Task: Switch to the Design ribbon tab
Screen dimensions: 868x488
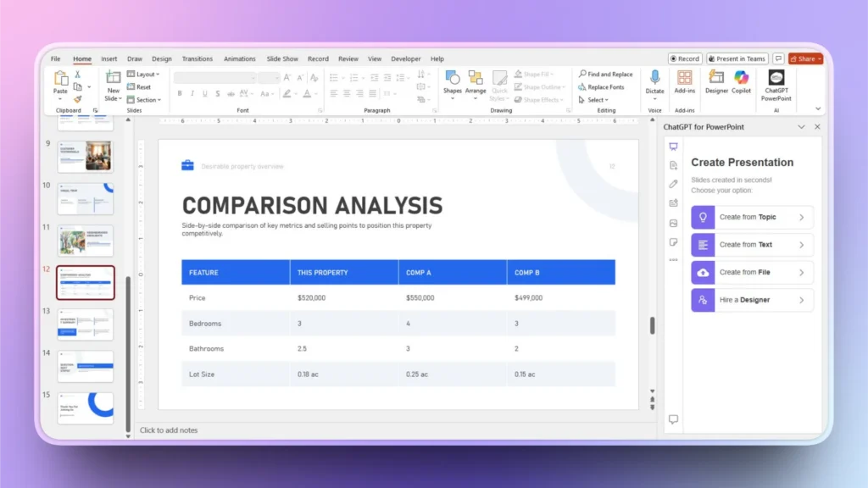Action: pos(162,58)
